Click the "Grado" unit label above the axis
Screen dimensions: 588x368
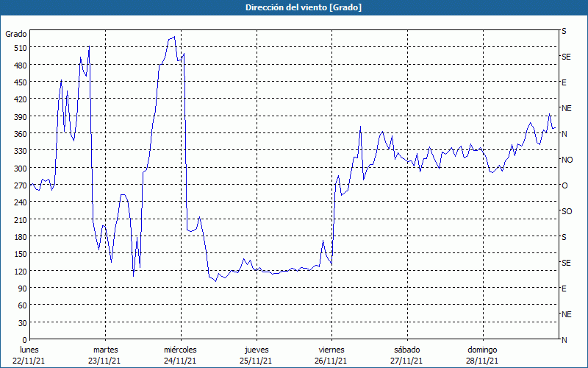(16, 34)
